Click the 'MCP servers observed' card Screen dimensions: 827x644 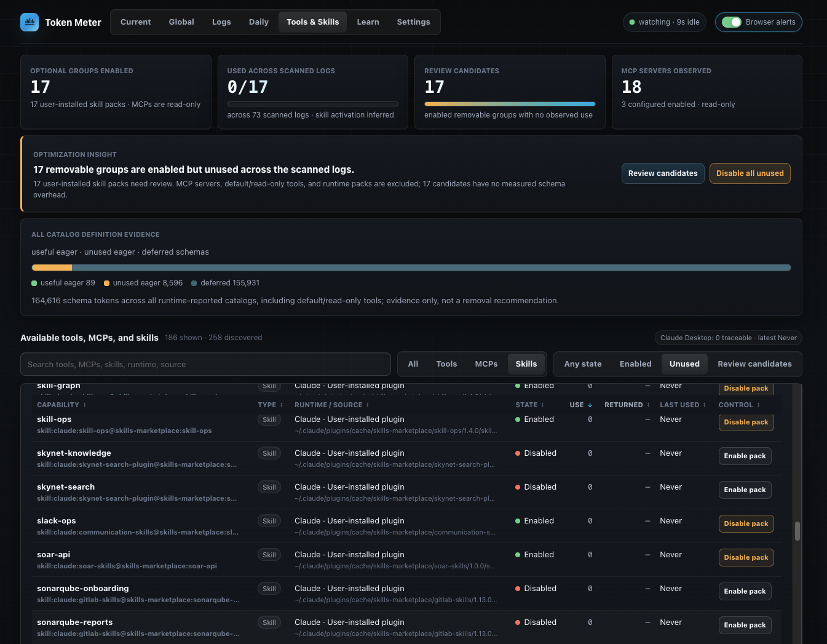(x=706, y=92)
